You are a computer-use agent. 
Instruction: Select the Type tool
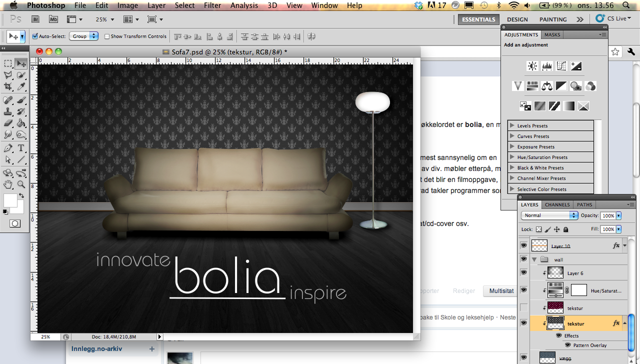pyautogui.click(x=21, y=148)
